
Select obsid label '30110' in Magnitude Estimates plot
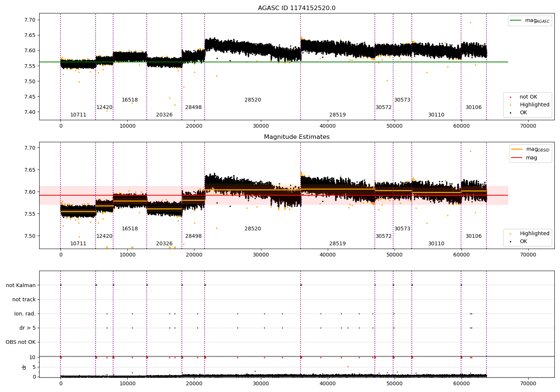(x=436, y=244)
